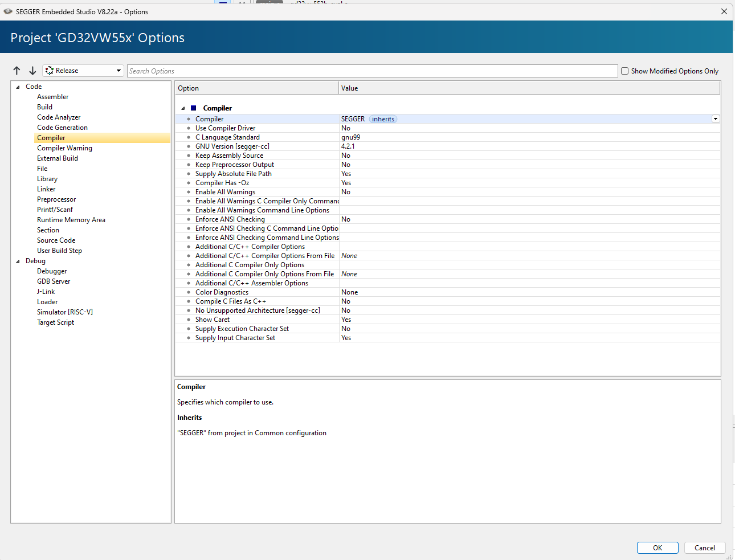Click the blue square Compiler group icon
This screenshot has width=735, height=560.
coord(194,108)
